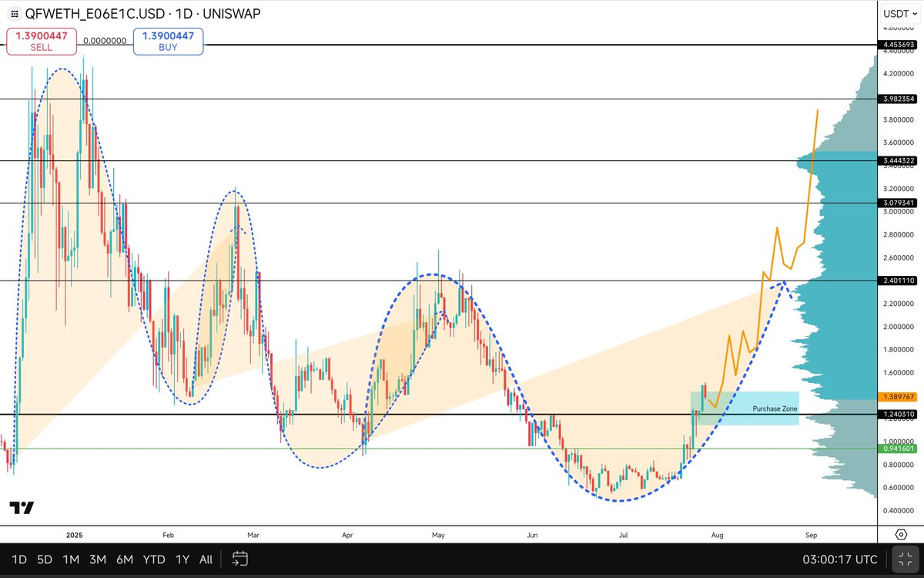
Task: Click the 2.000000 price scale value
Action: tap(899, 327)
